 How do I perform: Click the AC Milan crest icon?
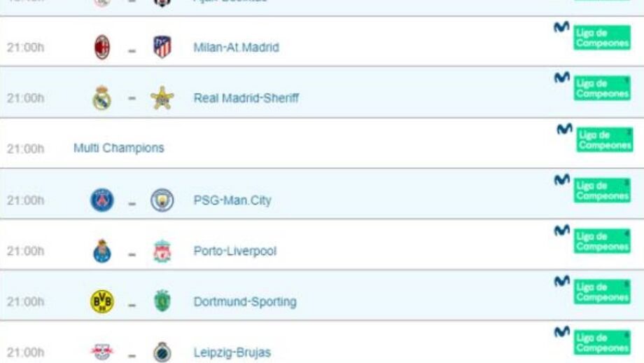(x=102, y=47)
